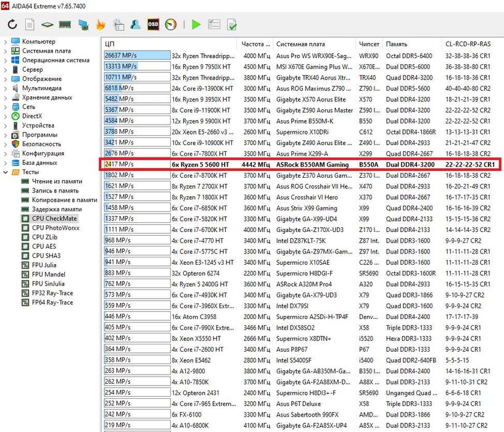The height and width of the screenshot is (432, 504).
Task: Click the monitor diagnostics toolbar icon
Action: pyautogui.click(x=83, y=25)
